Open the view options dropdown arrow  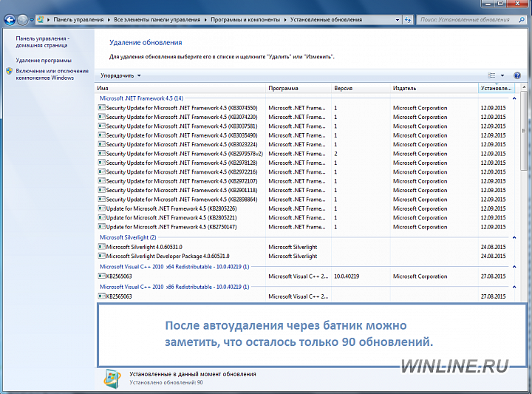502,75
